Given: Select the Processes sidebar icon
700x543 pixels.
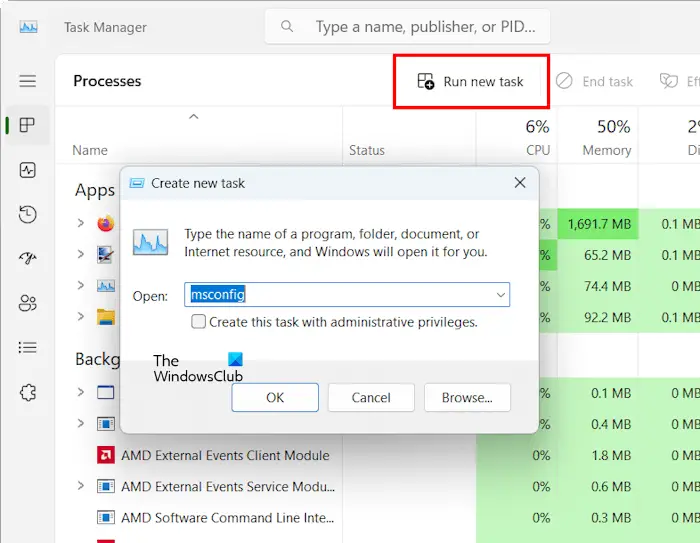Looking at the screenshot, I should [28, 125].
